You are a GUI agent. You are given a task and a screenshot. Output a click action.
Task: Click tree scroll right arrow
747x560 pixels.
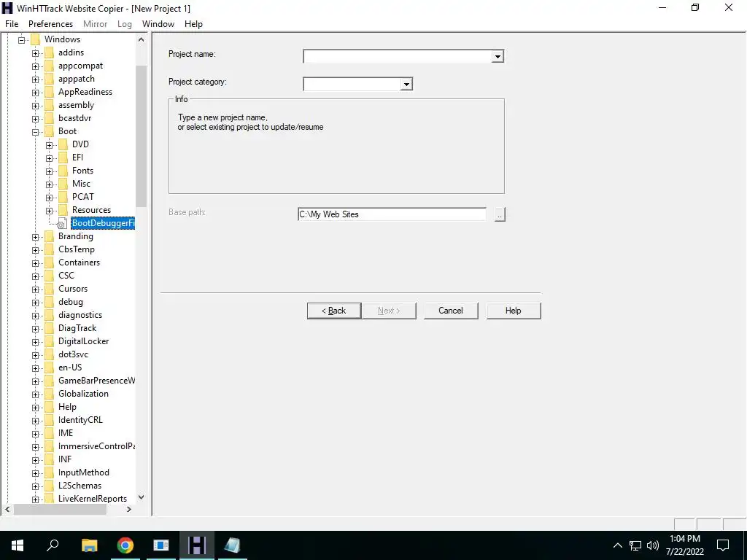coord(128,509)
